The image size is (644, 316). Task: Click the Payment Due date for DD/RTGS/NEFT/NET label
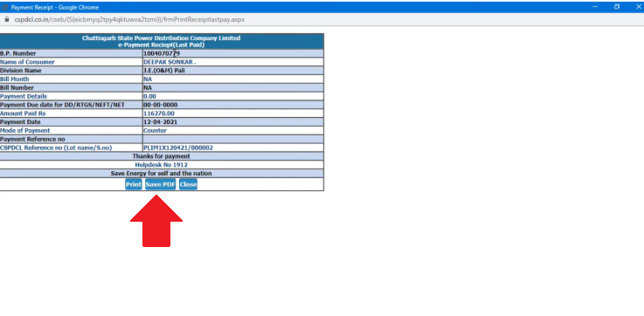point(62,105)
